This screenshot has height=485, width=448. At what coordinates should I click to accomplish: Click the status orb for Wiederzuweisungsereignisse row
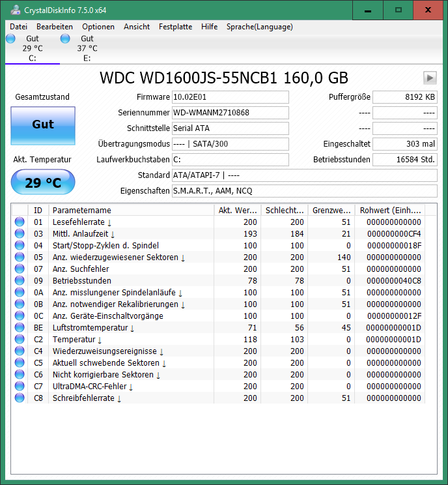coord(20,351)
